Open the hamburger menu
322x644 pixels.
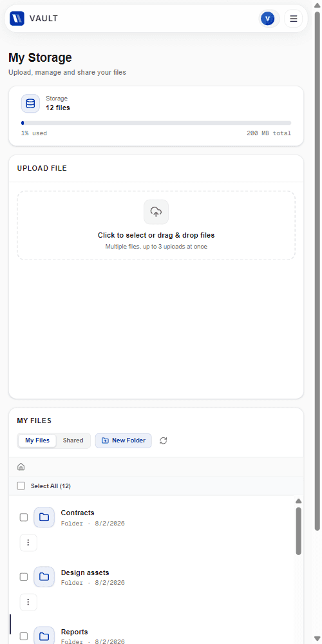(x=293, y=19)
